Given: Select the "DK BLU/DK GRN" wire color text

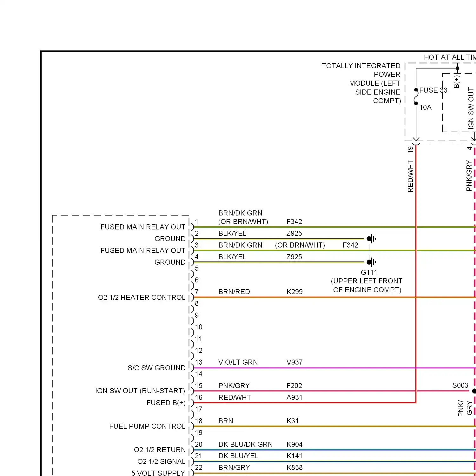Looking at the screenshot, I should [x=246, y=445].
